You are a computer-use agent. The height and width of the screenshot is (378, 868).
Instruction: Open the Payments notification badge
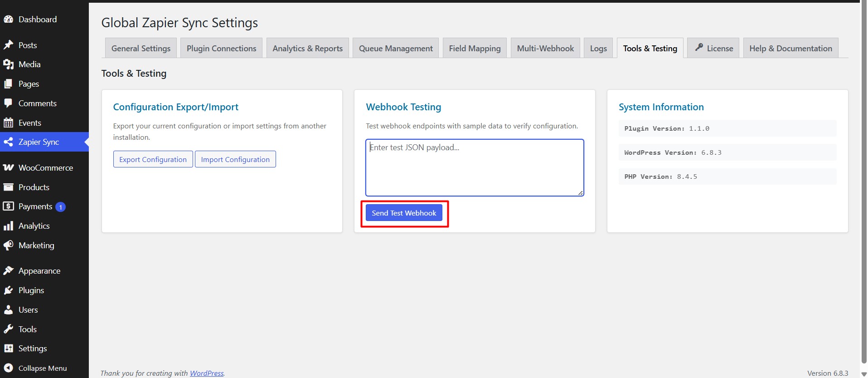click(x=60, y=207)
